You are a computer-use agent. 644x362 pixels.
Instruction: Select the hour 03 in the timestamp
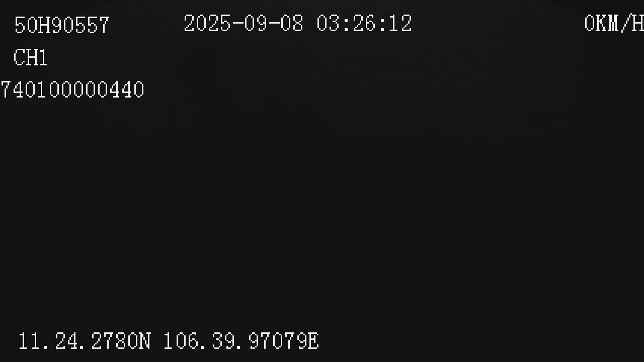[328, 24]
